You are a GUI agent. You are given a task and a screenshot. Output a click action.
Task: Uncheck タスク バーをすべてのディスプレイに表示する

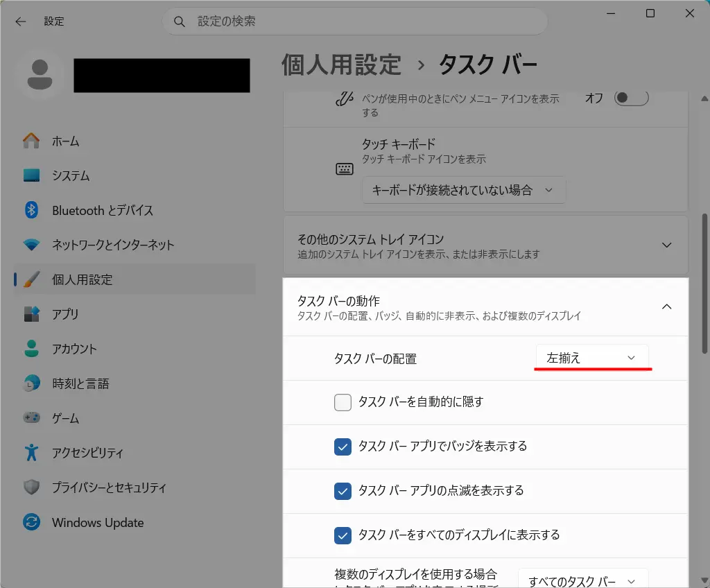pos(343,535)
